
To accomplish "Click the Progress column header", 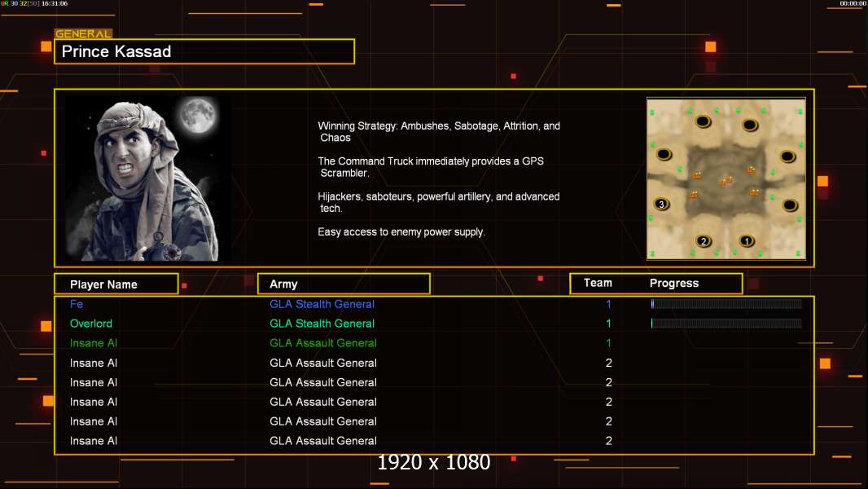I will coord(673,283).
